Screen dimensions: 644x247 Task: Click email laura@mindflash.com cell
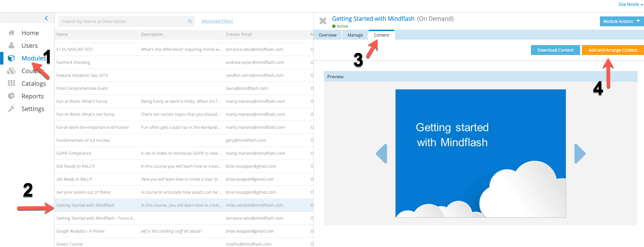(247, 88)
